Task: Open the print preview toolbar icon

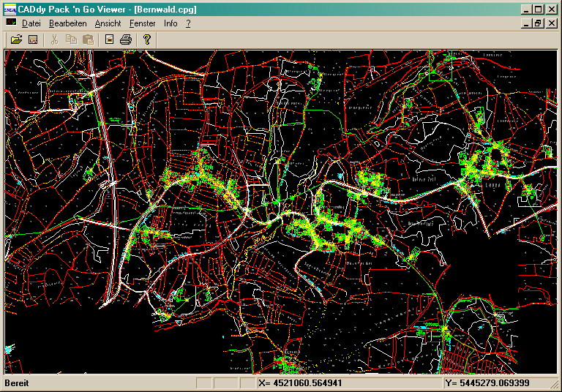Action: (109, 39)
